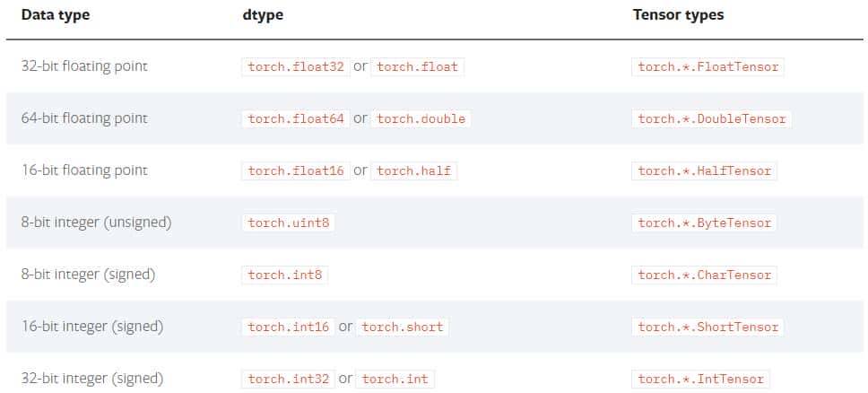Click the torch.float code label
The image size is (868, 393).
tap(417, 66)
